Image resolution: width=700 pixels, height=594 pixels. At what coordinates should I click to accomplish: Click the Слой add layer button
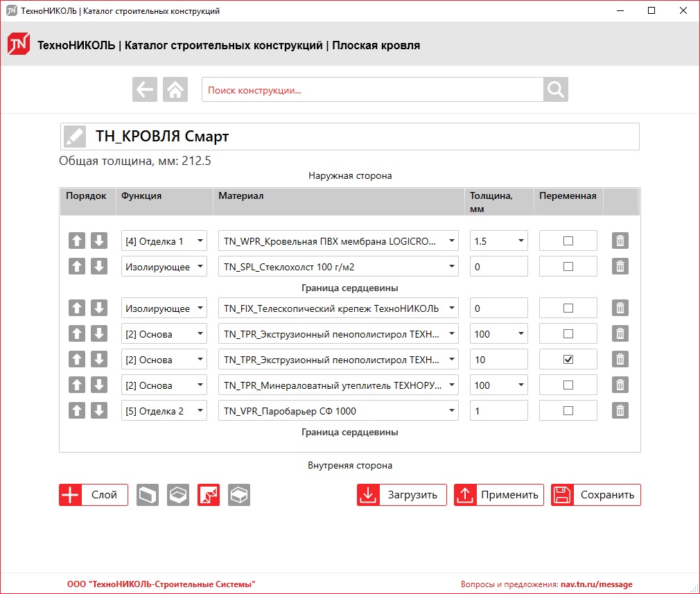click(x=94, y=495)
